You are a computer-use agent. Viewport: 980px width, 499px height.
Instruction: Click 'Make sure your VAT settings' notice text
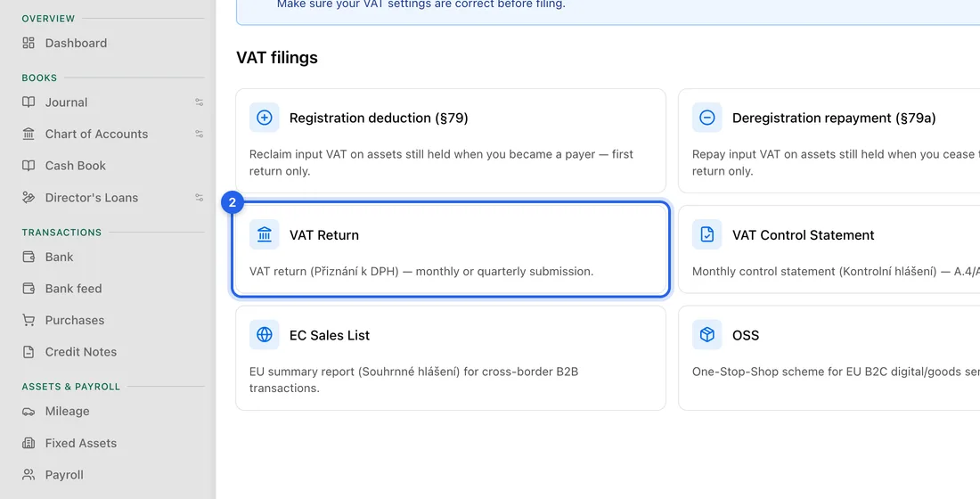(x=421, y=4)
